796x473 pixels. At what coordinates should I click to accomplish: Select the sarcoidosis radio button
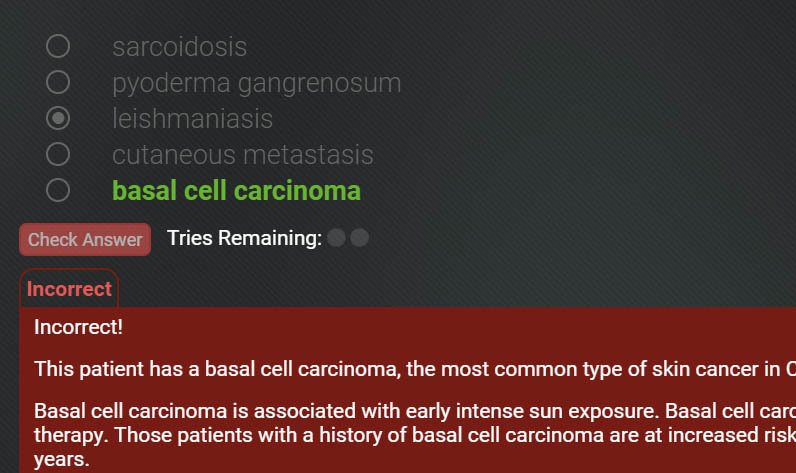(x=58, y=46)
